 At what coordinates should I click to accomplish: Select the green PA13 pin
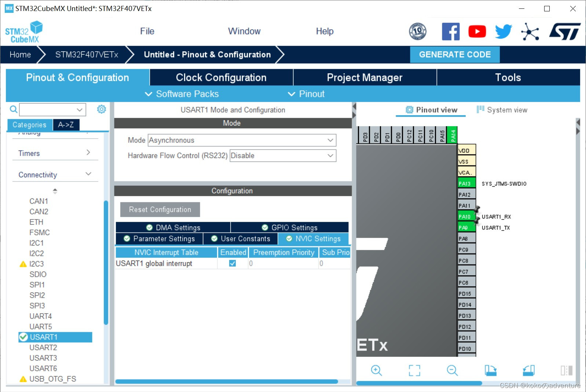click(466, 183)
